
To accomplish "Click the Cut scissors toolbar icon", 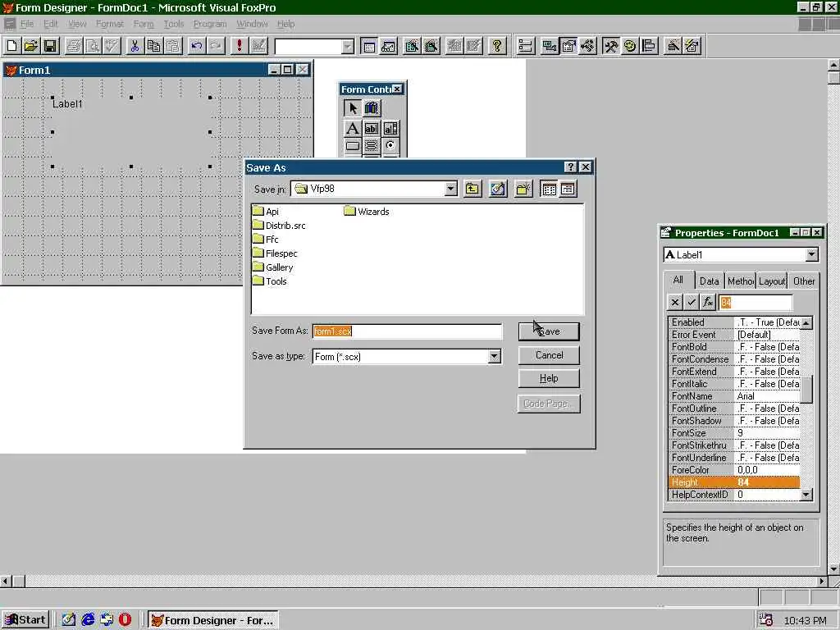I will pyautogui.click(x=135, y=46).
